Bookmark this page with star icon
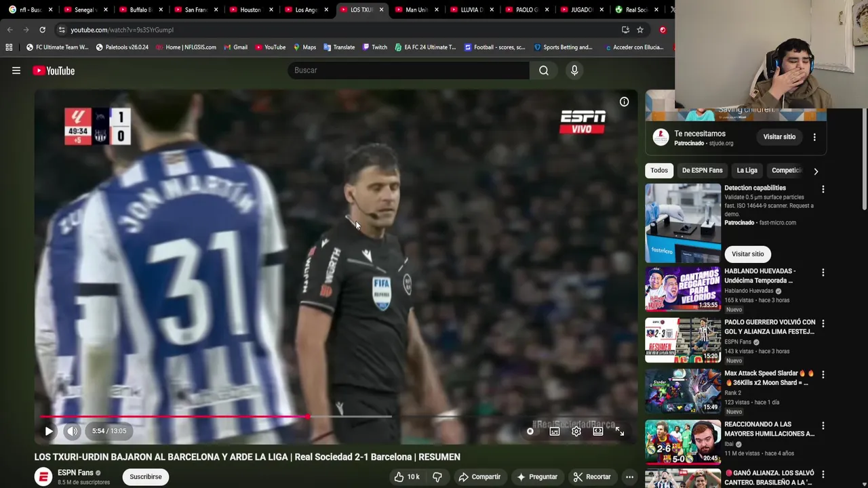The height and width of the screenshot is (488, 868). pos(639,30)
